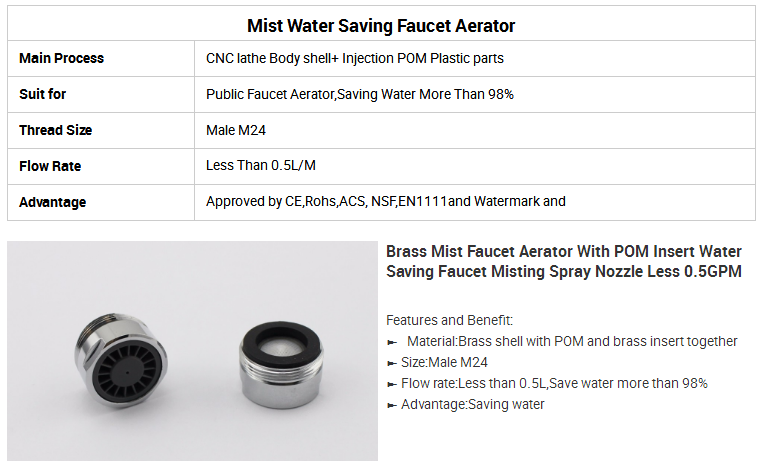Viewport: 765px width, 473px height.
Task: Click the right threaded aerator in photo
Action: [x=281, y=364]
